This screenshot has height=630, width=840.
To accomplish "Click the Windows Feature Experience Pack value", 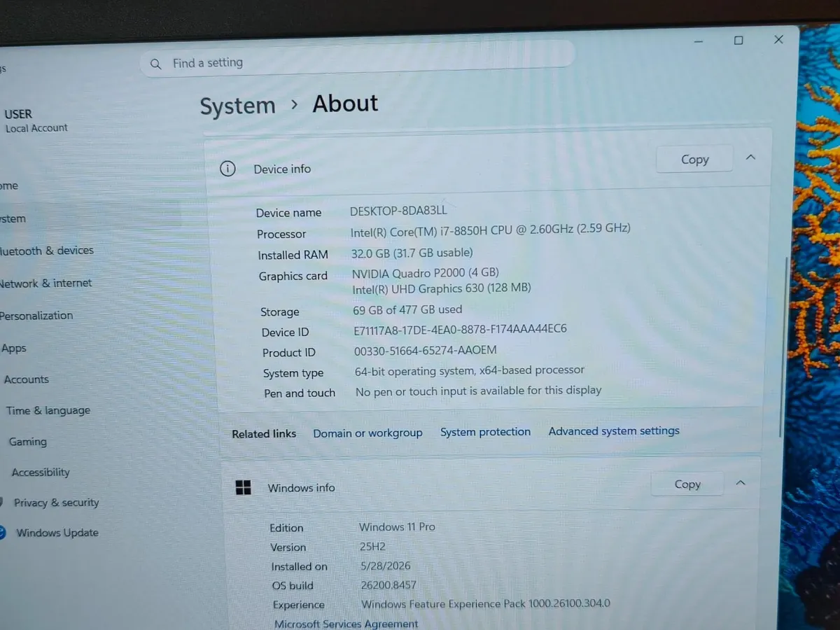I will click(x=486, y=603).
